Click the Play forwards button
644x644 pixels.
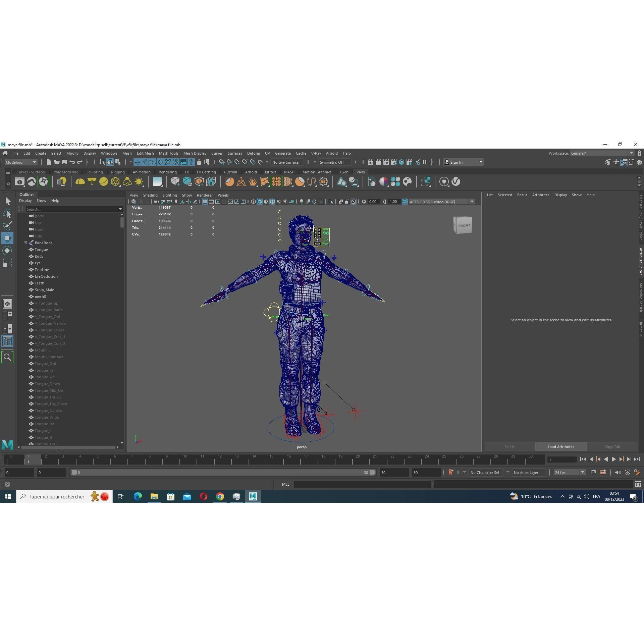click(x=614, y=460)
